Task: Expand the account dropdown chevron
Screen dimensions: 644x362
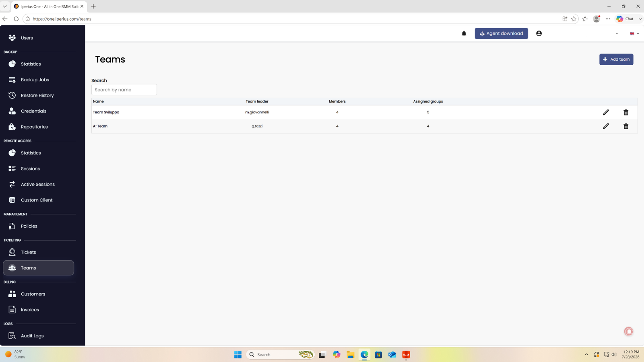Action: point(617,34)
